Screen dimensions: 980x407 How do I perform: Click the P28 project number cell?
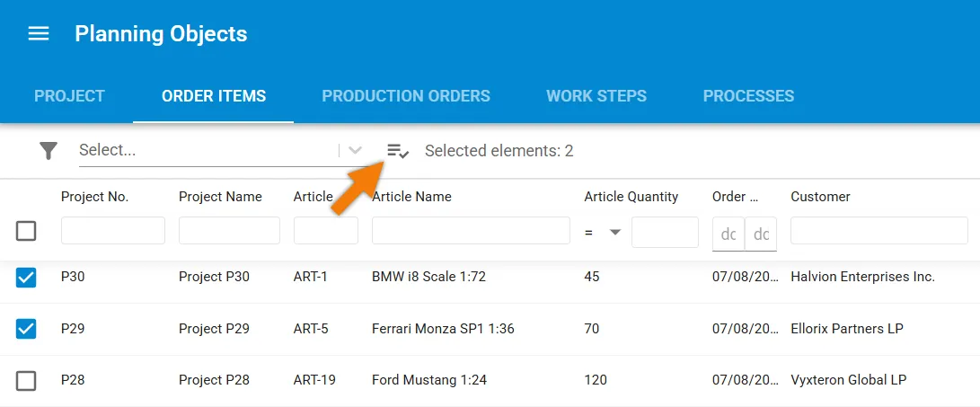[73, 379]
